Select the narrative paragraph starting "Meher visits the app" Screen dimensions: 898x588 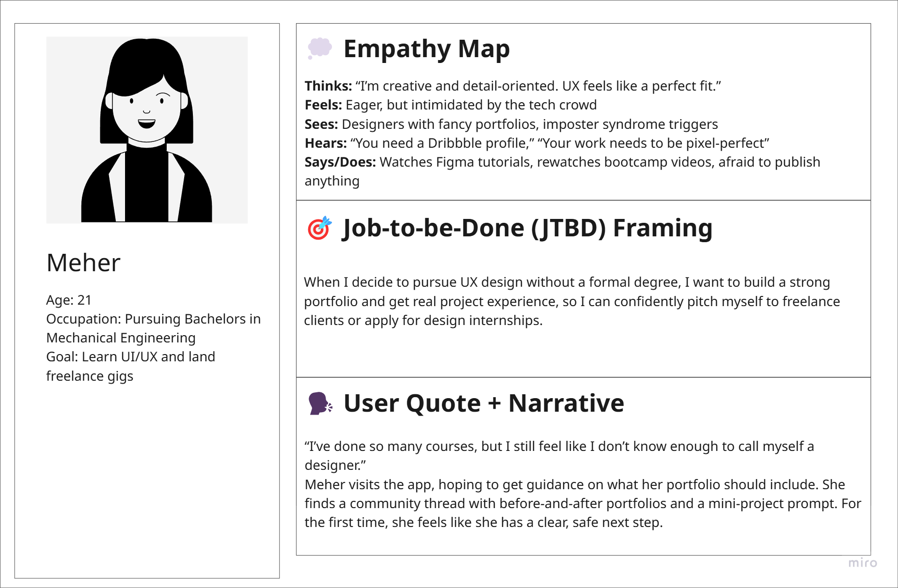[583, 504]
